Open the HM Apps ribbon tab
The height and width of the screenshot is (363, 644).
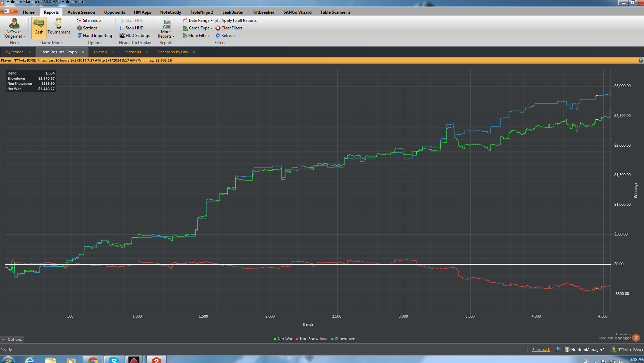pyautogui.click(x=142, y=12)
